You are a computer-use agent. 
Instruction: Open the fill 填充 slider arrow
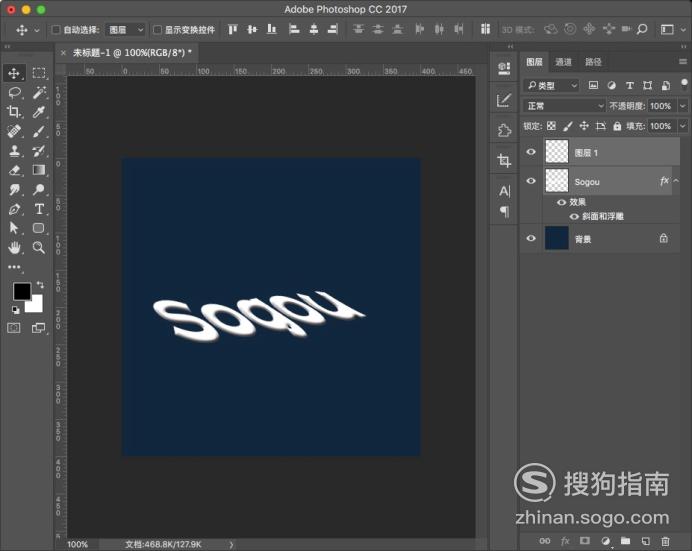683,126
